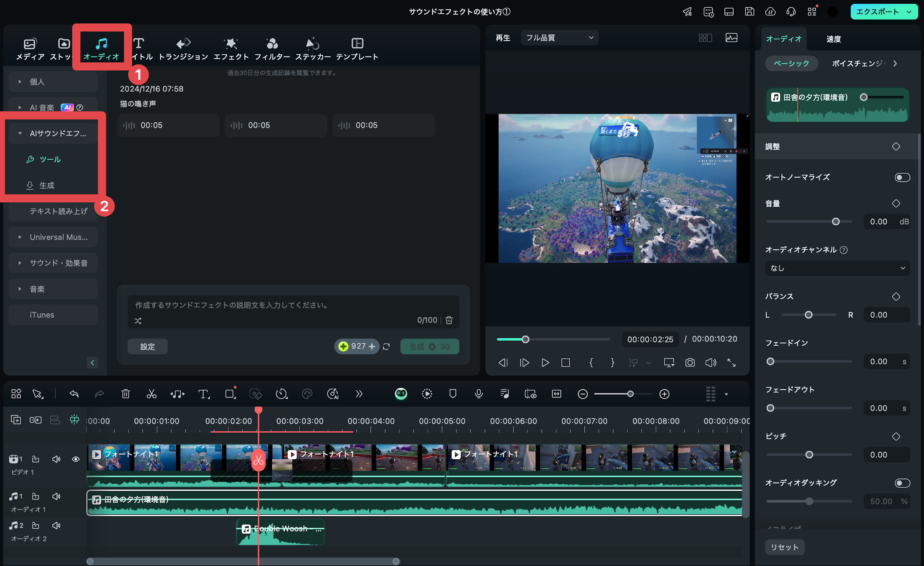
Task: Open the iTunes category
Action: [x=53, y=315]
